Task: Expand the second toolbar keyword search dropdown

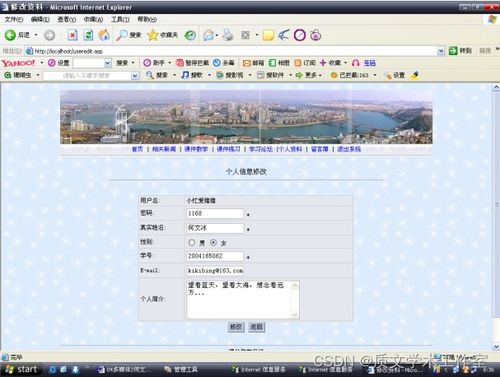Action: [135, 75]
